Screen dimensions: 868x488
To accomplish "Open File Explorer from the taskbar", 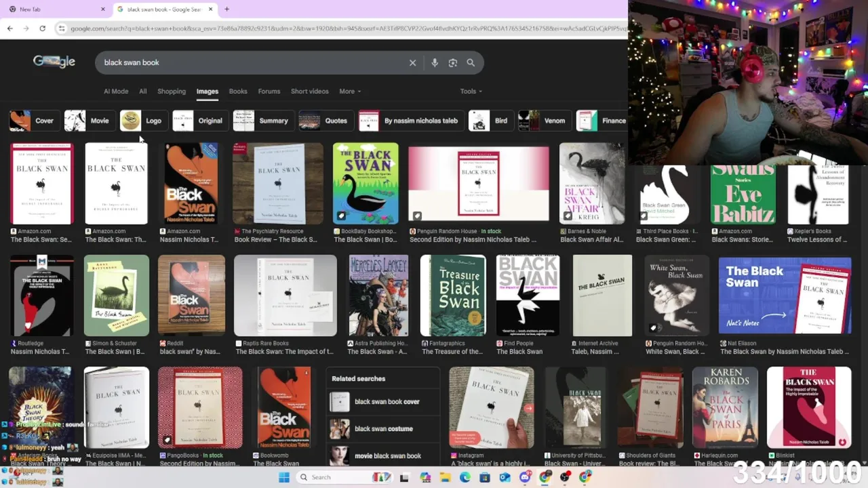I will pyautogui.click(x=446, y=477).
